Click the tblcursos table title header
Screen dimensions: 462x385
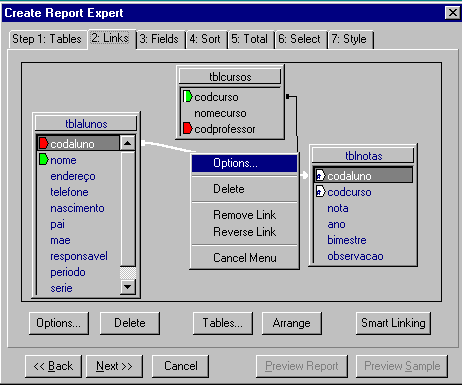pyautogui.click(x=230, y=77)
